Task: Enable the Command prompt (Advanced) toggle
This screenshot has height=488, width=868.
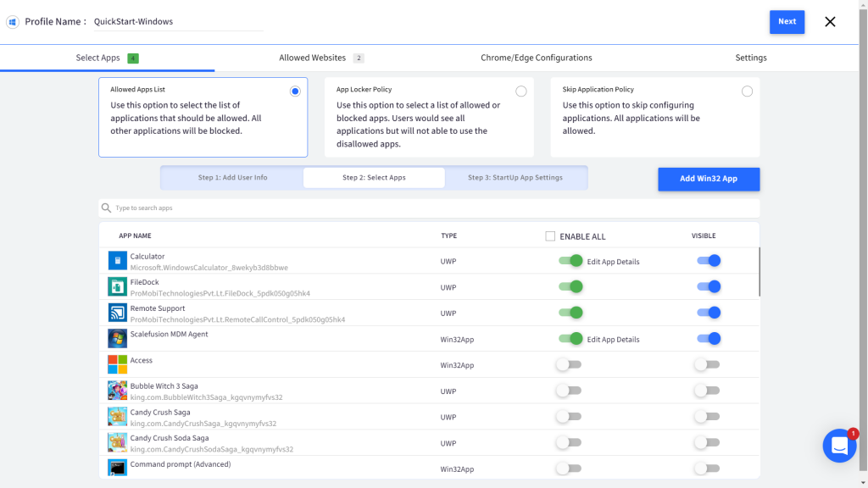Action: [569, 469]
